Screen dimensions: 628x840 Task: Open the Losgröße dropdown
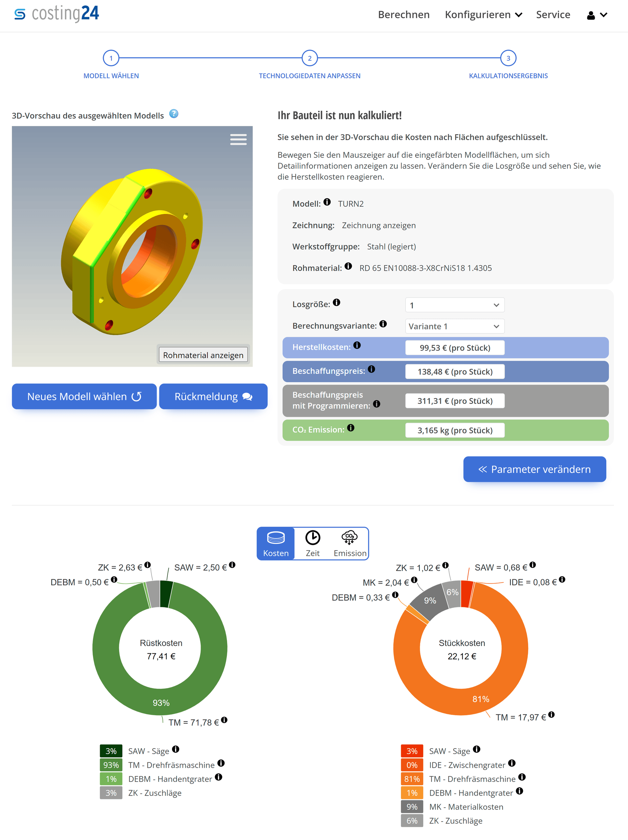[x=454, y=305]
